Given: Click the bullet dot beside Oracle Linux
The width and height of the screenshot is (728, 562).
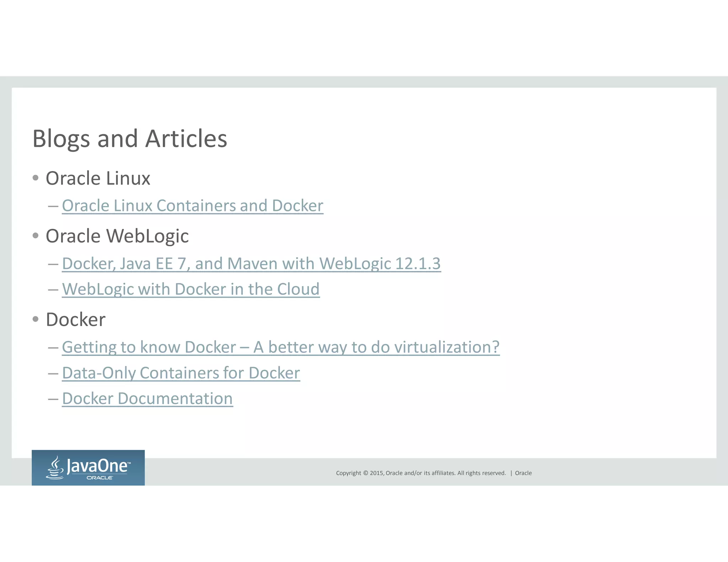Looking at the screenshot, I should click(x=35, y=178).
